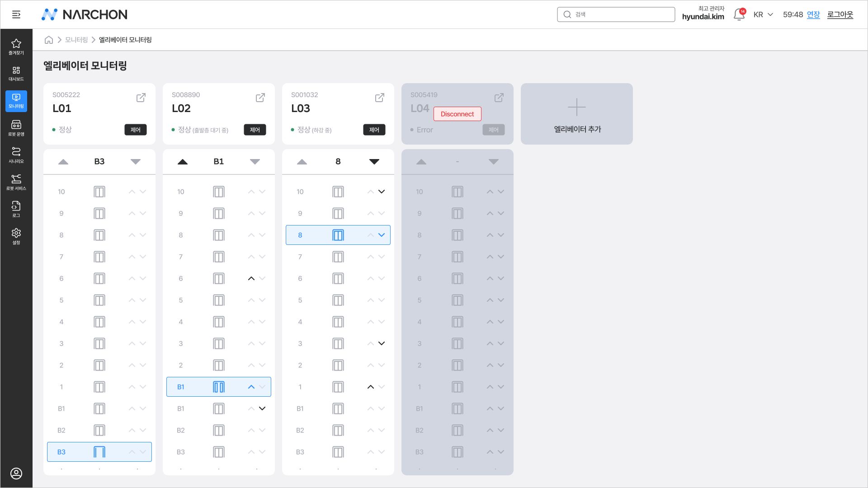Viewport: 868px width, 488px height.
Task: Open the Scenario sidebar item
Action: 16,155
